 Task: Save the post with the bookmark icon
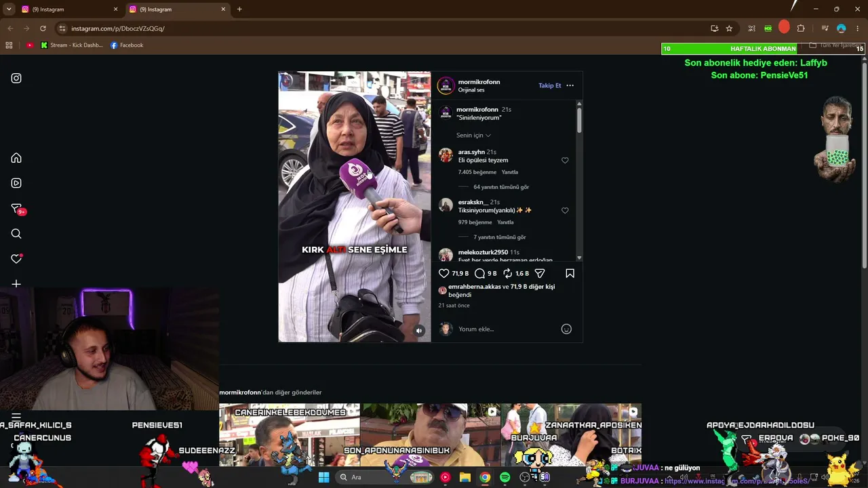[570, 273]
